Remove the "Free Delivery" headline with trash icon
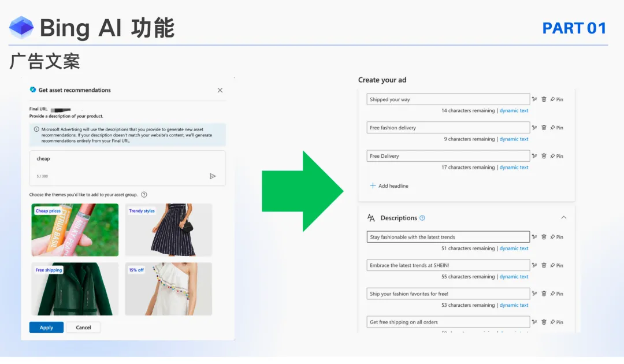The width and height of the screenshot is (624, 364). 544,156
